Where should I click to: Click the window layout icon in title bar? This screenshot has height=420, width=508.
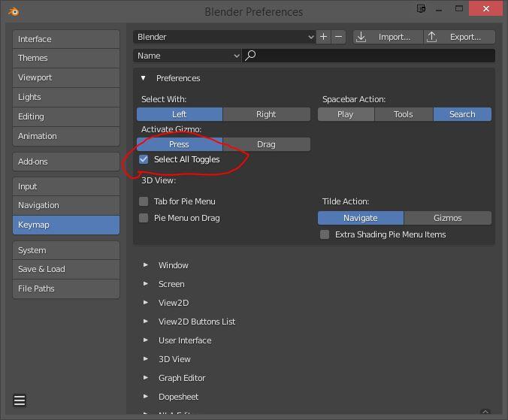(421, 9)
